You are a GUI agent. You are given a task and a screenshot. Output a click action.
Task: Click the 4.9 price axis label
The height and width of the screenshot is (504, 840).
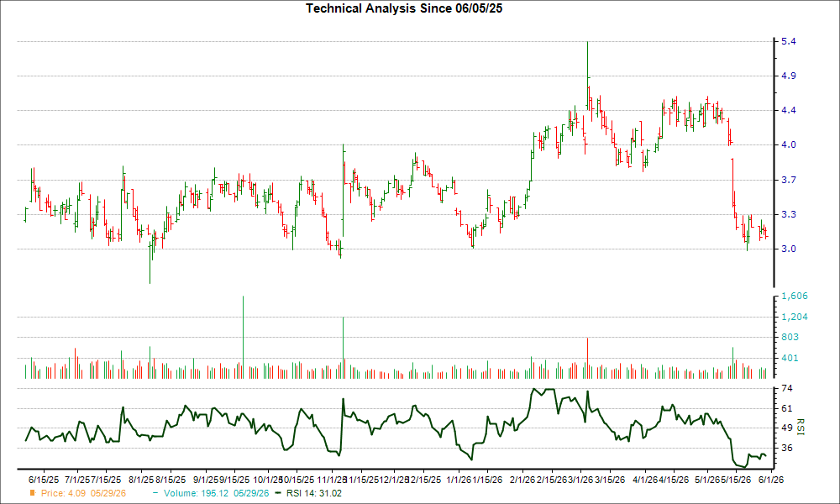[x=788, y=76]
